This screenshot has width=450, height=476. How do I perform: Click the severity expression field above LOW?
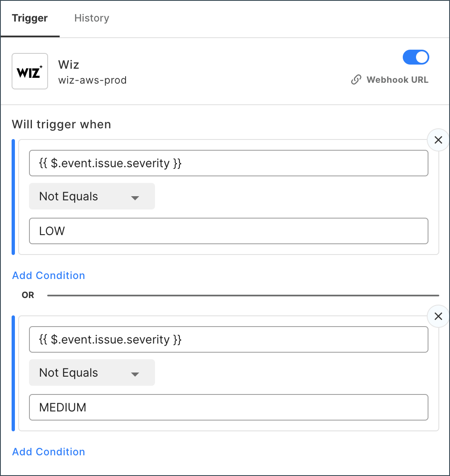point(228,163)
